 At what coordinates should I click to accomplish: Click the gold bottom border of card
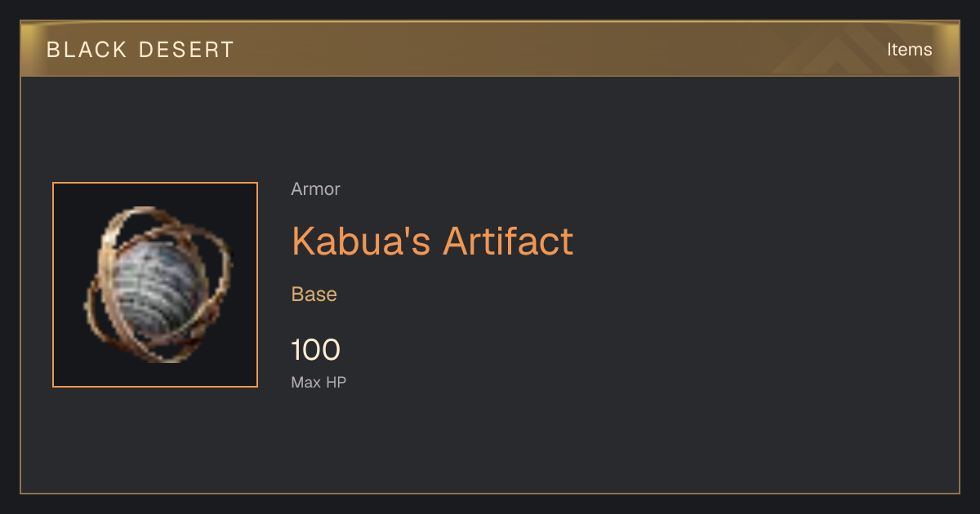pyautogui.click(x=490, y=493)
